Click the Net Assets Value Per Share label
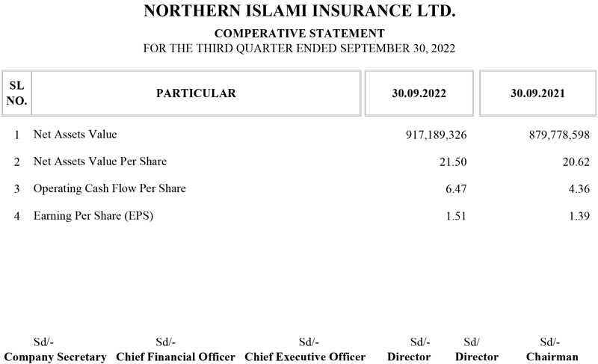598x364 pixels. pyautogui.click(x=100, y=161)
